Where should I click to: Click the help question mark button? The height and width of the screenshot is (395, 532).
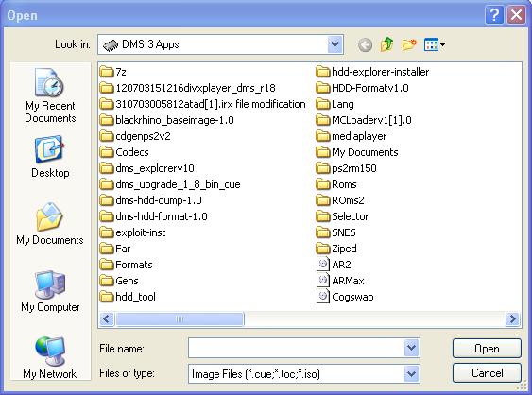point(494,15)
